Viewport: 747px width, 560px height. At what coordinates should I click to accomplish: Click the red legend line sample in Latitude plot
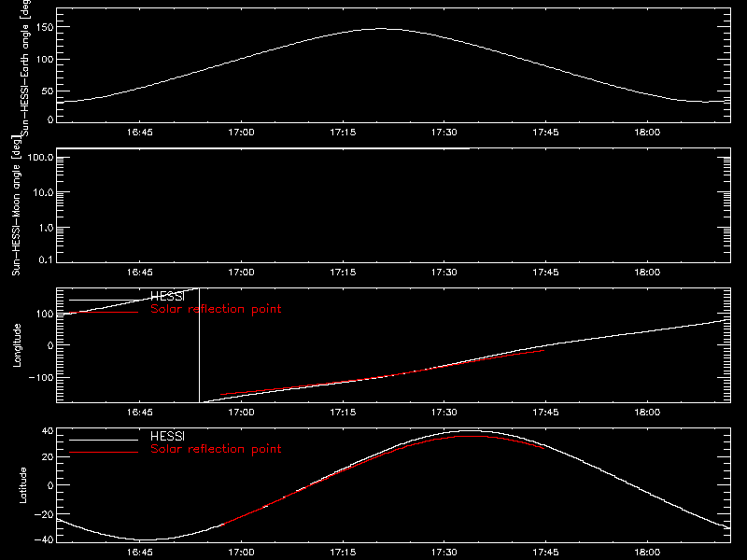104,453
